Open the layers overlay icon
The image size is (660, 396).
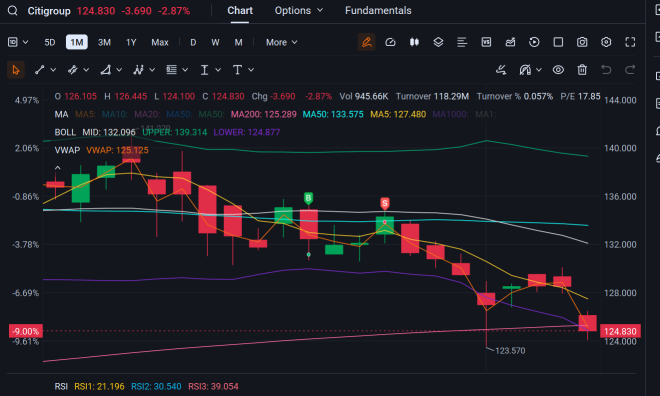click(x=438, y=42)
